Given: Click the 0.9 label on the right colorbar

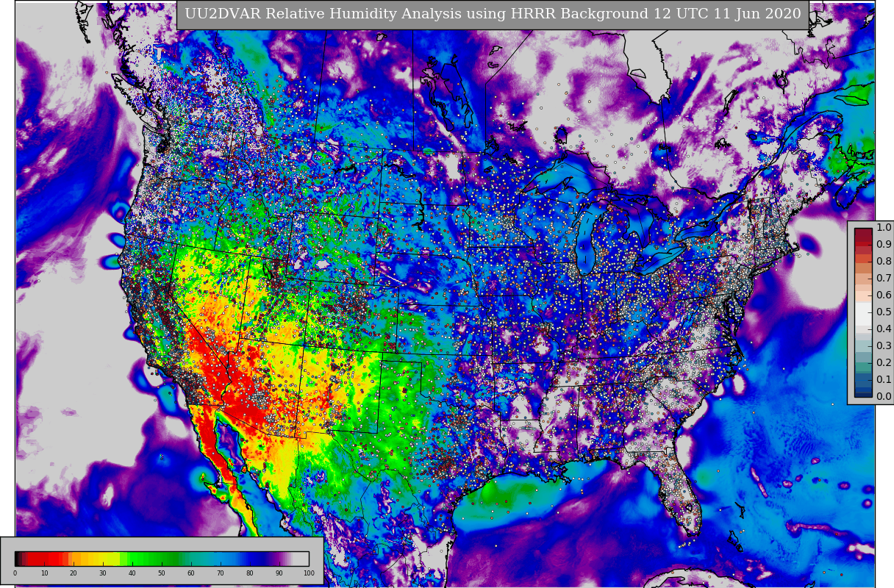Looking at the screenshot, I should [884, 245].
